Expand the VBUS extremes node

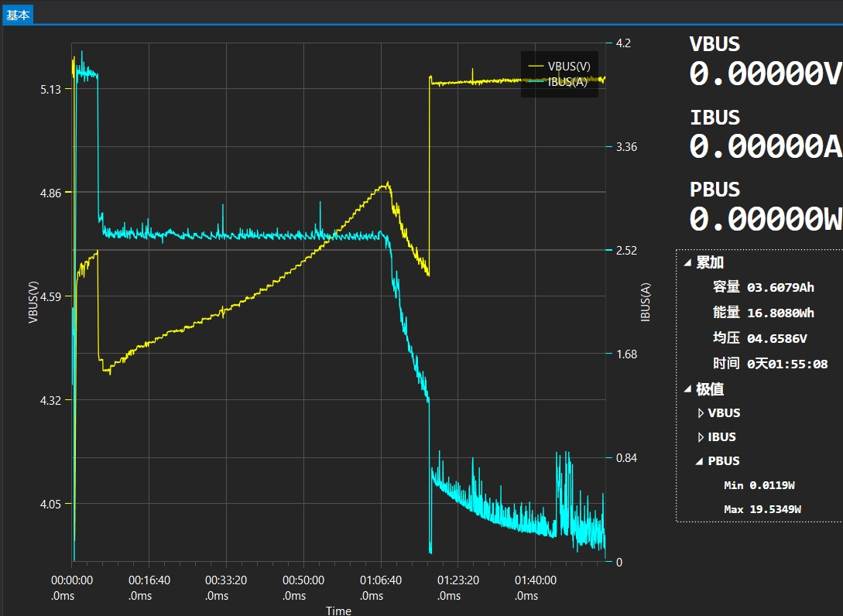(x=701, y=412)
